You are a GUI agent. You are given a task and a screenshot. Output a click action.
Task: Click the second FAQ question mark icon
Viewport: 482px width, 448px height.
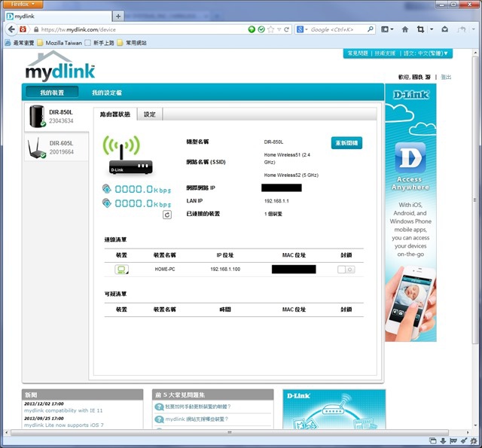click(159, 419)
